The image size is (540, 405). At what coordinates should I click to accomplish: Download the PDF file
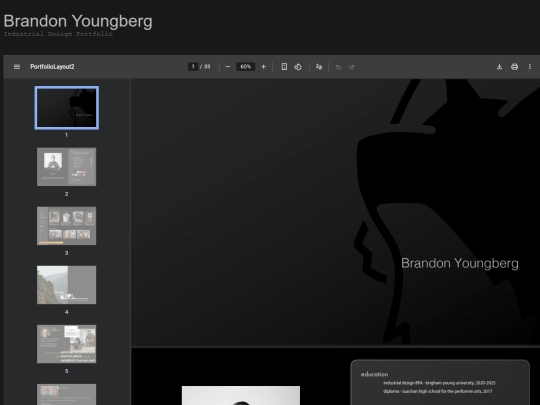[x=499, y=67]
